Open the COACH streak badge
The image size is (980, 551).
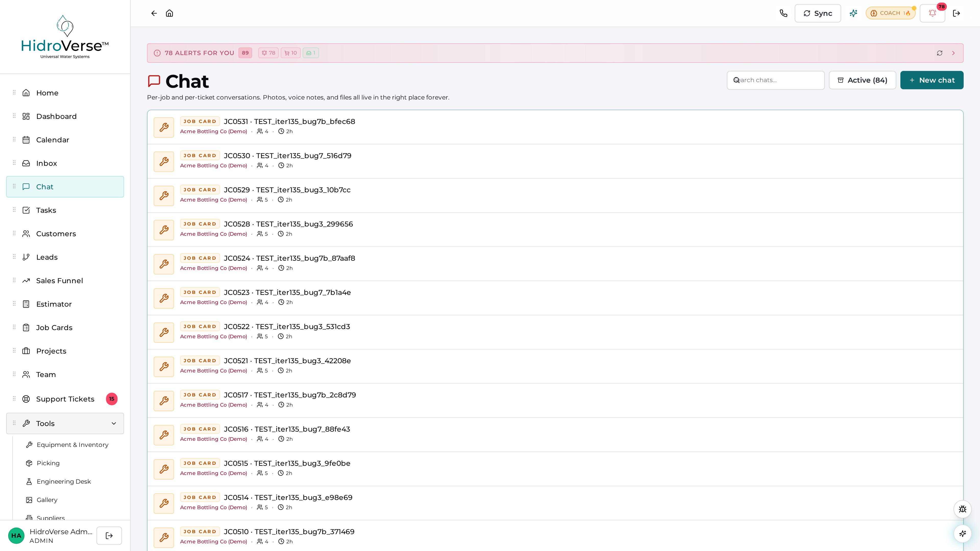click(x=890, y=13)
